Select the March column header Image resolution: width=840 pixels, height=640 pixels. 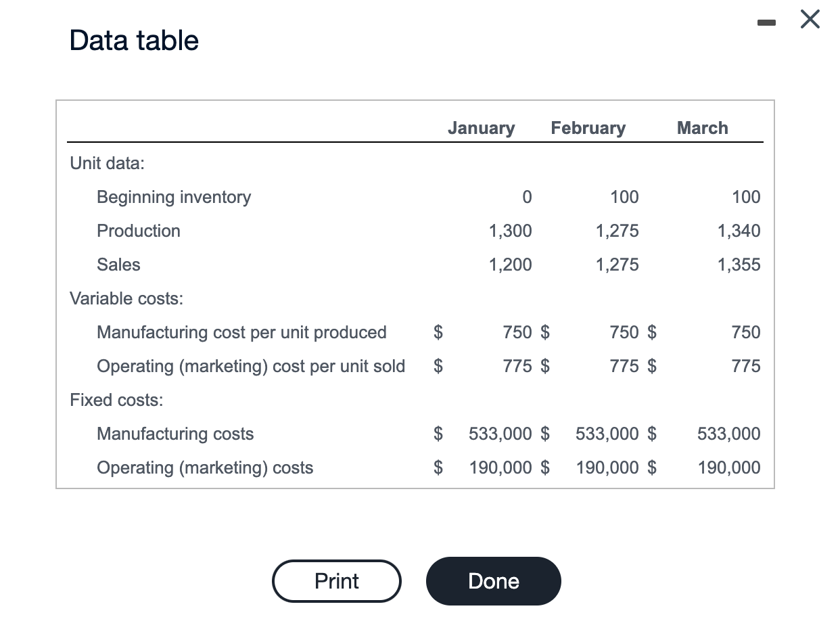[x=702, y=128]
